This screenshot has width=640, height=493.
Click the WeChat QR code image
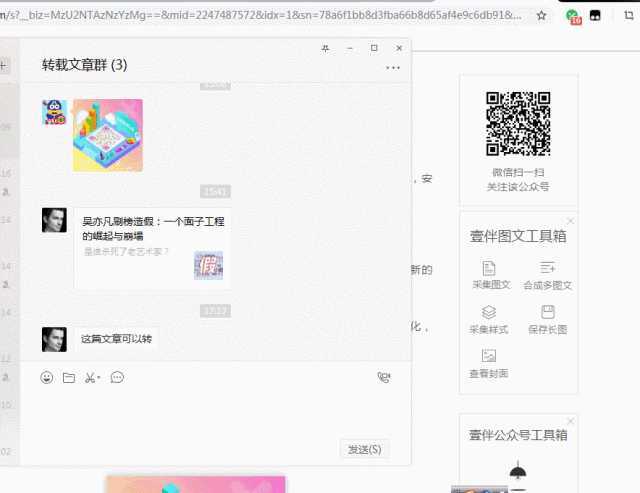click(x=518, y=124)
